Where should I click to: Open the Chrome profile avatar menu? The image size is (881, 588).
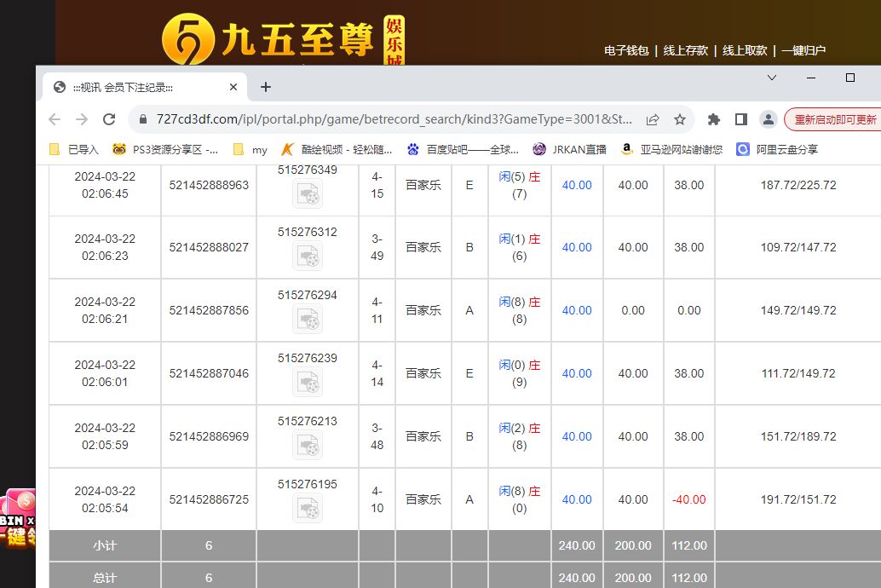pyautogui.click(x=769, y=119)
